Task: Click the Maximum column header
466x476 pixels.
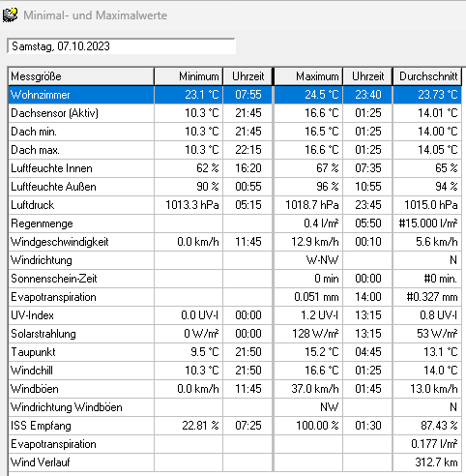Action: (x=308, y=76)
